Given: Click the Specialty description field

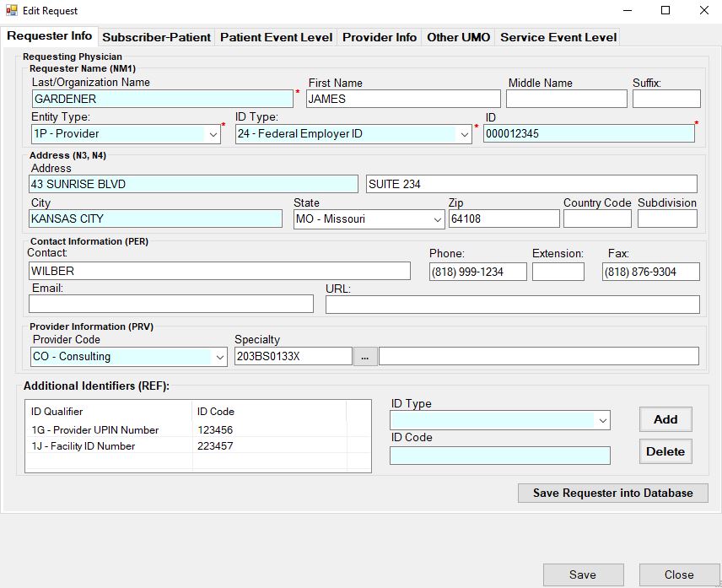Looking at the screenshot, I should click(539, 356).
